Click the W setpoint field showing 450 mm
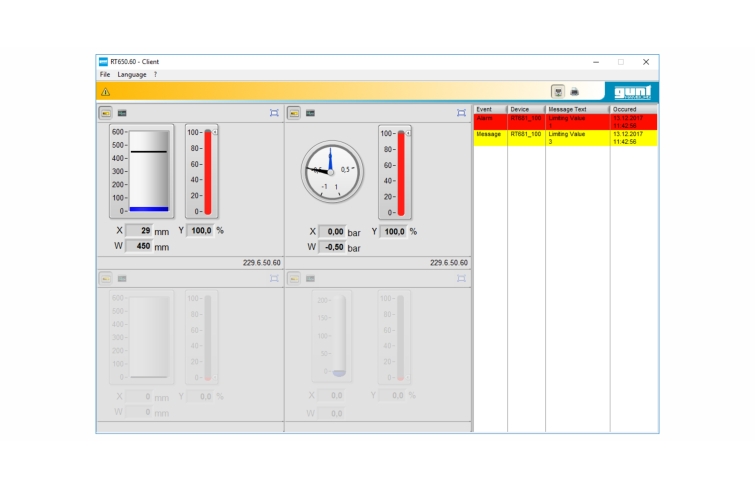Image resolution: width=755 pixels, height=488 pixels. pyautogui.click(x=139, y=246)
